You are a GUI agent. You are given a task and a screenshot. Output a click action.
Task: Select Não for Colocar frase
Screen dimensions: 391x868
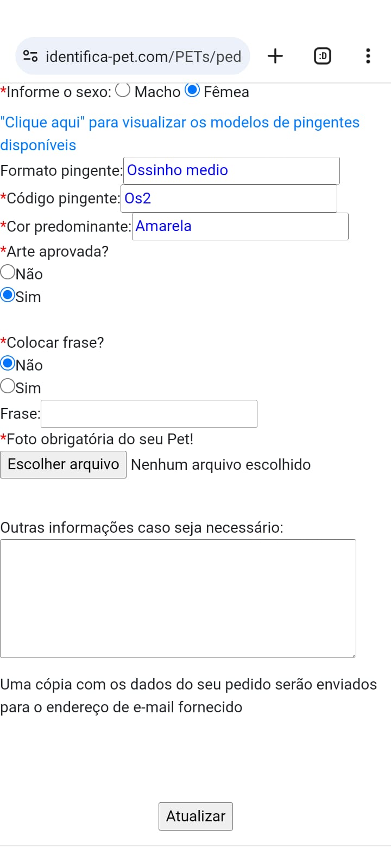(x=8, y=363)
